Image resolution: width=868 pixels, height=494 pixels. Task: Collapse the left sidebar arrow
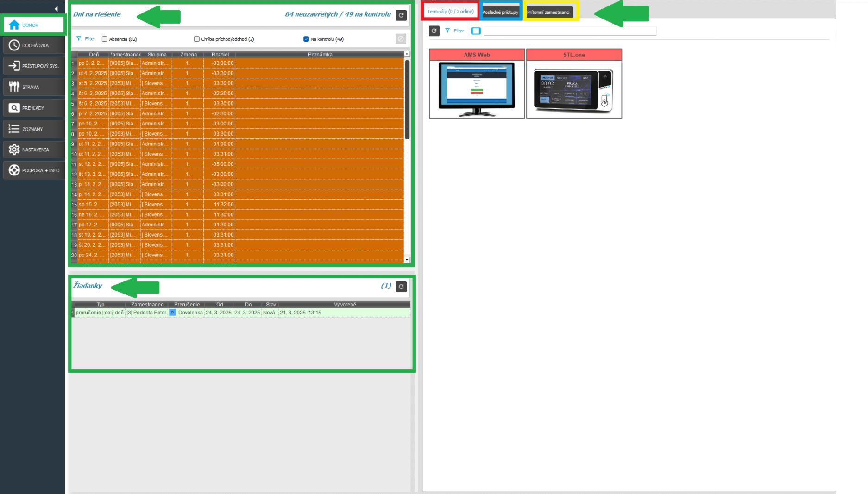pos(56,9)
